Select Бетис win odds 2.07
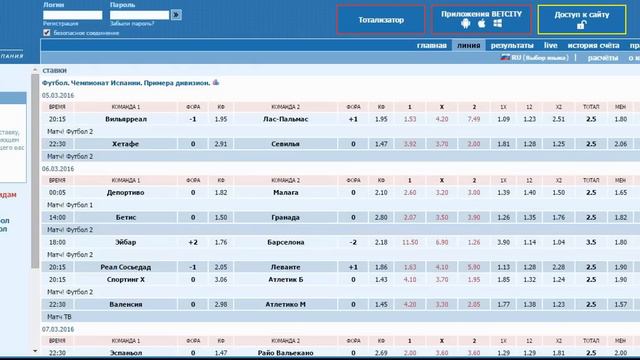Viewport: 640px width, 360px height. (x=410, y=218)
